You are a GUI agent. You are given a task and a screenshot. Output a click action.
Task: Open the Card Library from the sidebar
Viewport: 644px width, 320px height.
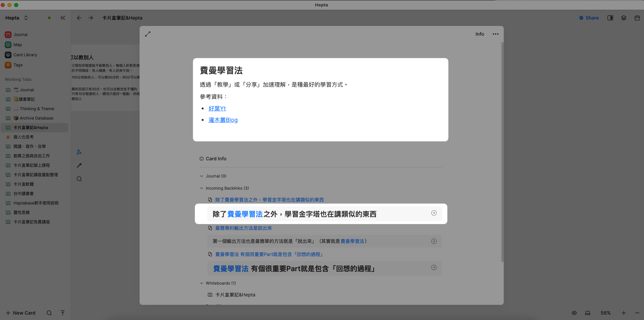coord(25,55)
